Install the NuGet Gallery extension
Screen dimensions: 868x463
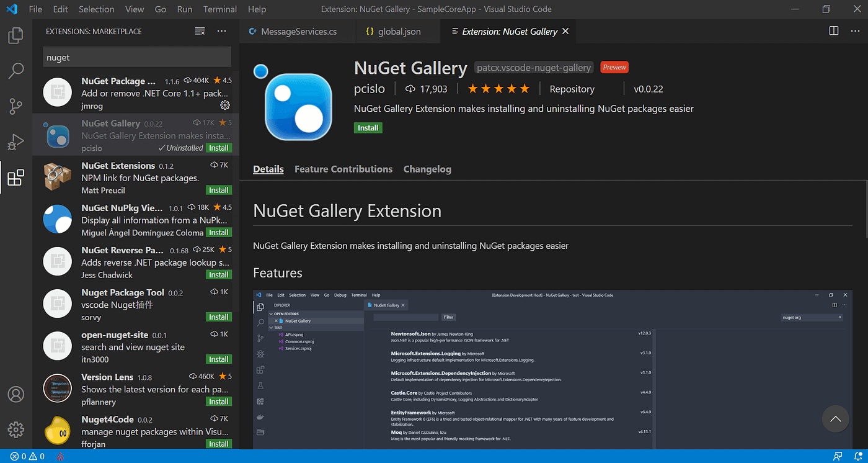(368, 127)
